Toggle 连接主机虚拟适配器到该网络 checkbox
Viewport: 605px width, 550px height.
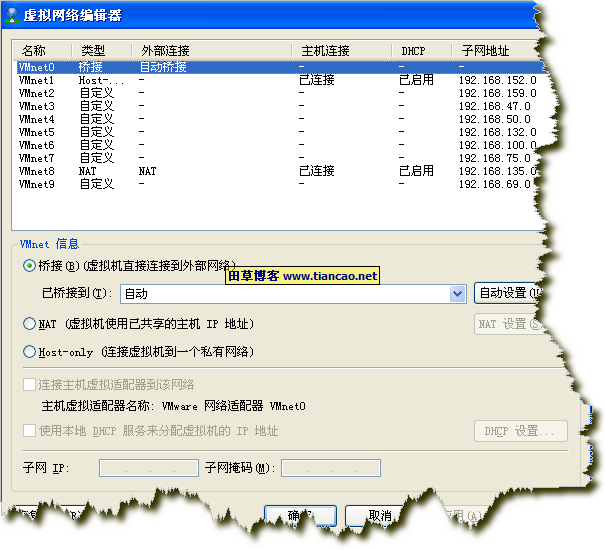point(29,384)
